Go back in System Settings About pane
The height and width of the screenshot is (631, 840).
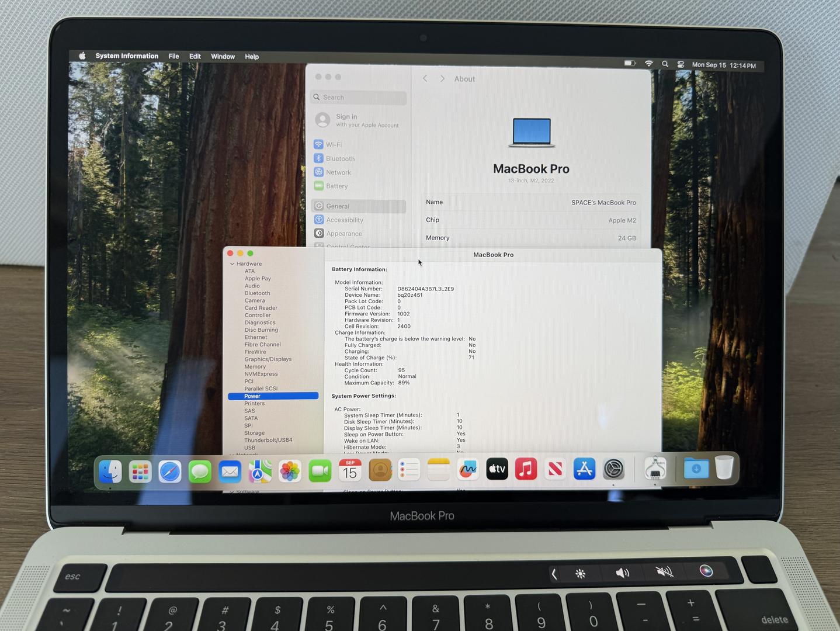click(x=425, y=78)
